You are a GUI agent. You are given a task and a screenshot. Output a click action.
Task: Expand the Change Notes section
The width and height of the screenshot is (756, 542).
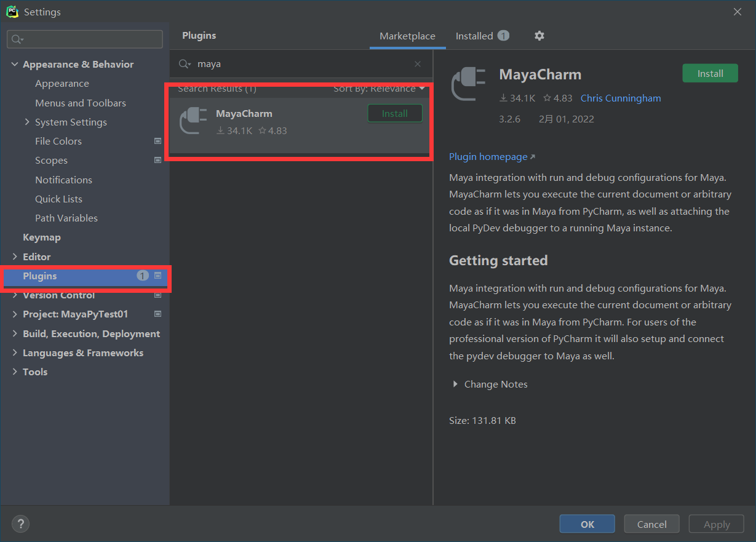(455, 384)
